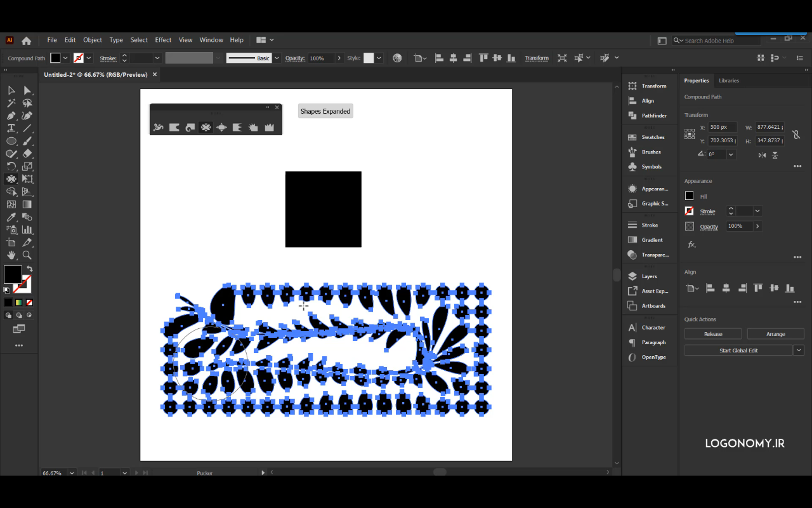Open the Layers panel icon

[632, 276]
